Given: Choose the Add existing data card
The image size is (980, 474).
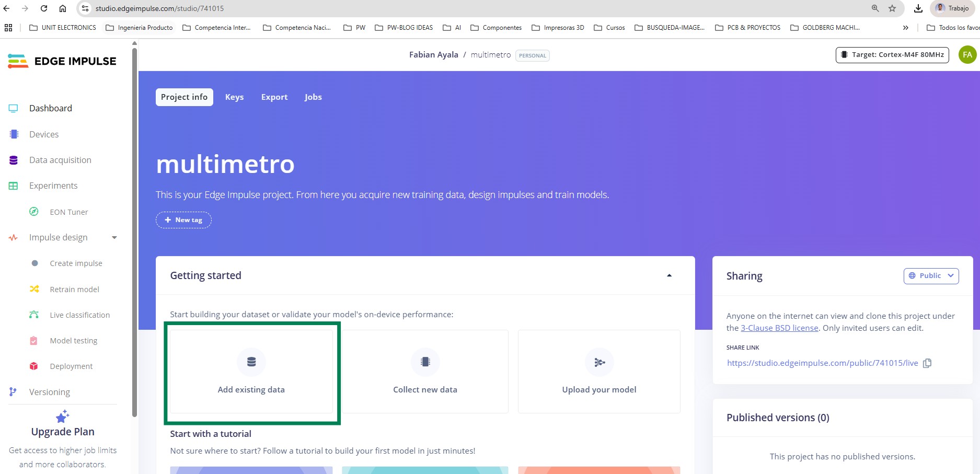Looking at the screenshot, I should click(251, 372).
